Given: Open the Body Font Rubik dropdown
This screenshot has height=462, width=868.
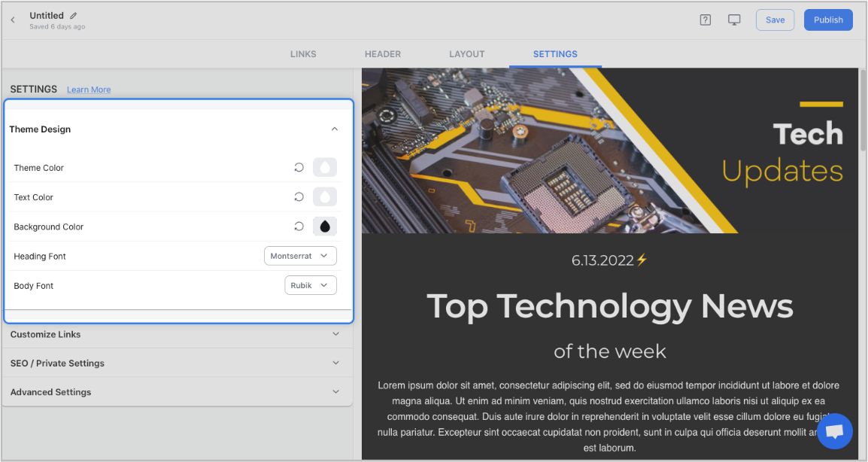Looking at the screenshot, I should pos(310,286).
